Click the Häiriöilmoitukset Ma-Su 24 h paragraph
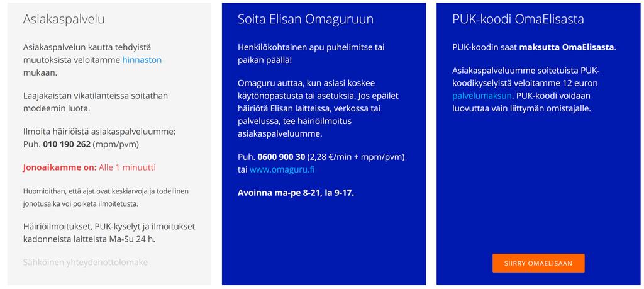644x289 pixels. tap(109, 233)
